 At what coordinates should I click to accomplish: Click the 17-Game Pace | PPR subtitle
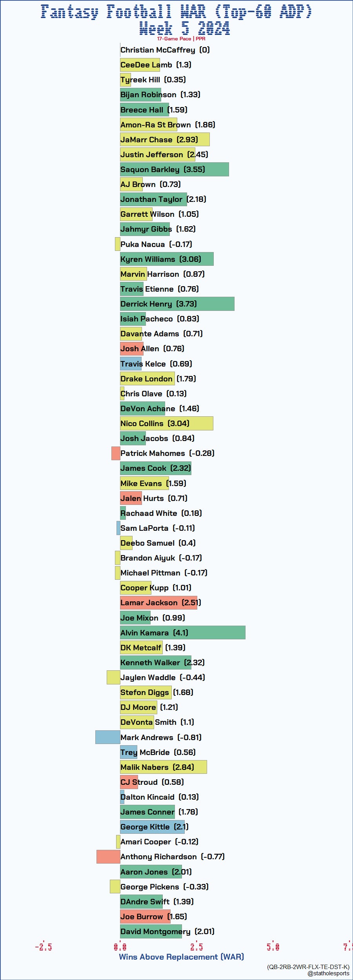(x=181, y=39)
